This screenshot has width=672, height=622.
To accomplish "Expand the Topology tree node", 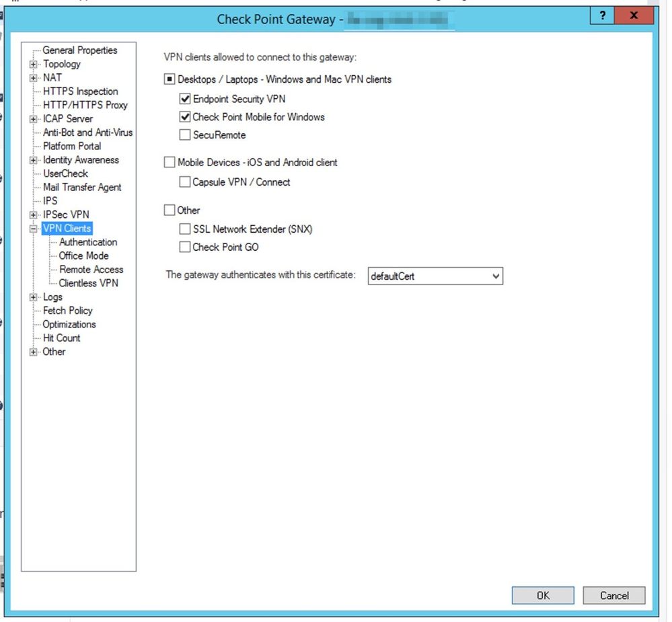I will point(33,65).
